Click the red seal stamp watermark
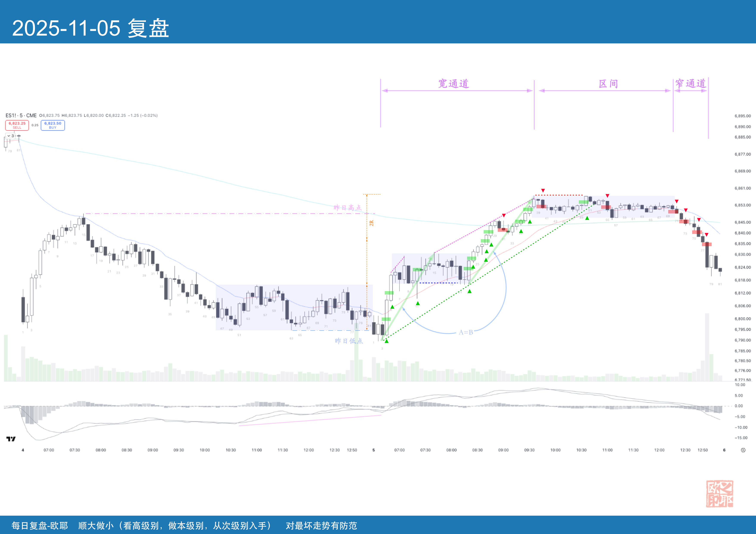This screenshot has width=756, height=534. click(x=719, y=494)
